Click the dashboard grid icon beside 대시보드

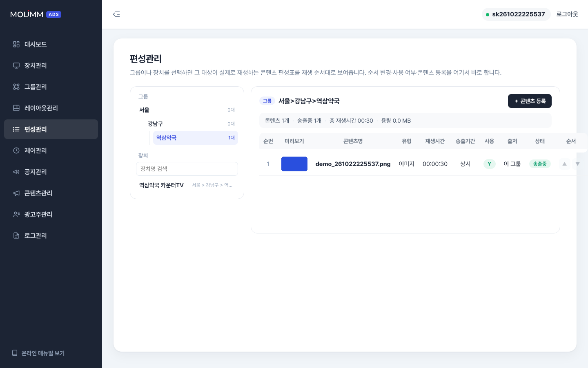(16, 44)
